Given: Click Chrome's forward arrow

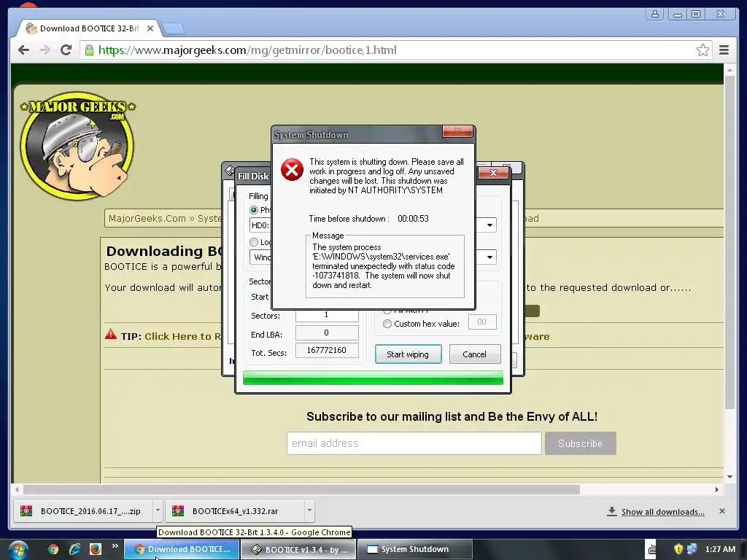Looking at the screenshot, I should tap(44, 50).
